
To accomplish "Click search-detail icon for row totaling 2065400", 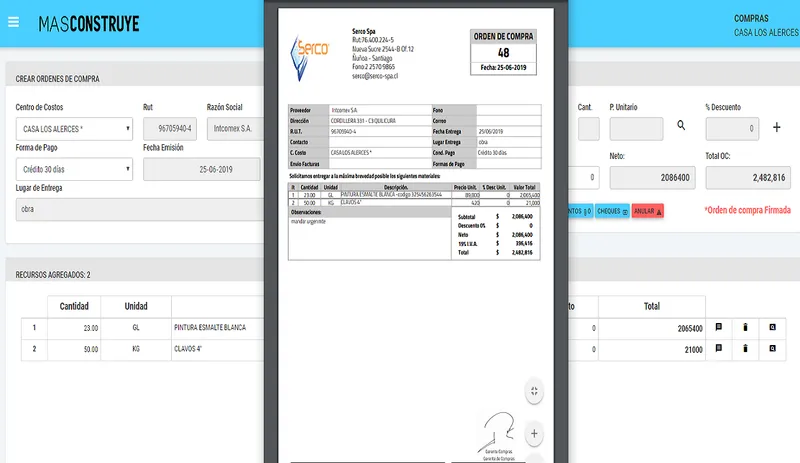I will coord(772,327).
